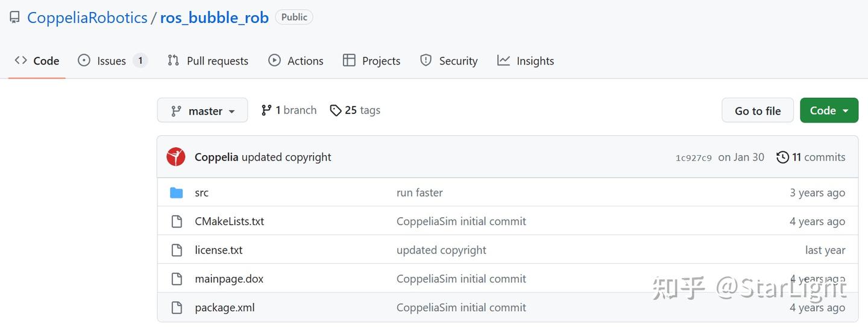Viewport: 868px width, 327px height.
Task: Open the green Code dropdown
Action: pos(829,110)
